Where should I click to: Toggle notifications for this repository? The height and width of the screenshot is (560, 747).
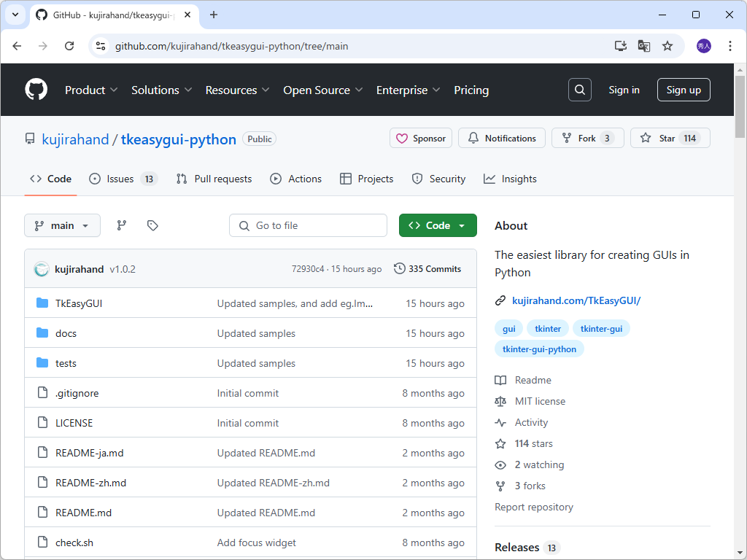tap(501, 138)
